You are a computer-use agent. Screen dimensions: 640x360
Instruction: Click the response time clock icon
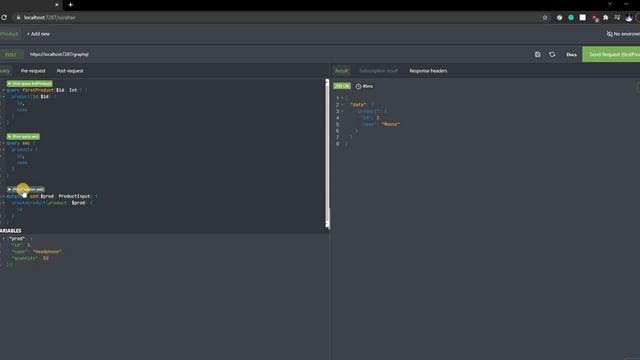[358, 87]
